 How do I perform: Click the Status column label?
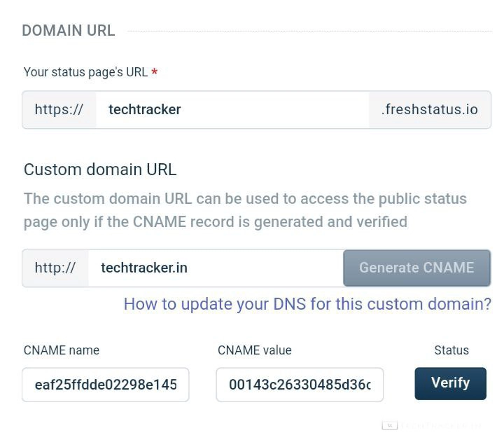(451, 350)
